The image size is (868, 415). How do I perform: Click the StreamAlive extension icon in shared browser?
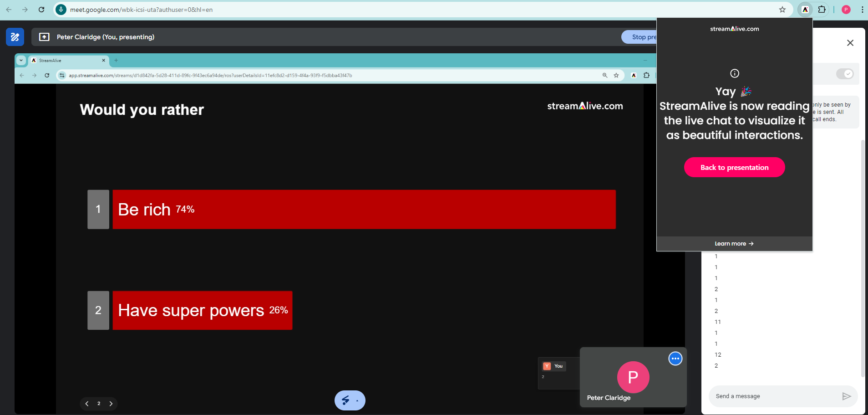(x=634, y=76)
